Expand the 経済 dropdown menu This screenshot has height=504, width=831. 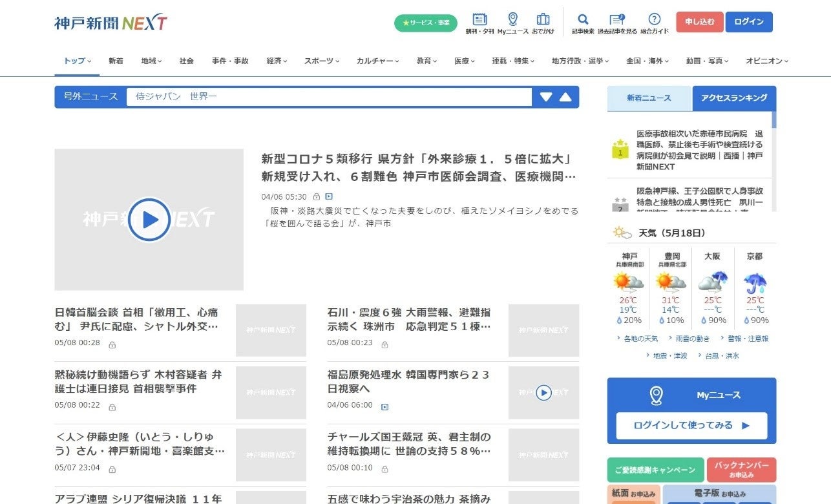click(277, 61)
